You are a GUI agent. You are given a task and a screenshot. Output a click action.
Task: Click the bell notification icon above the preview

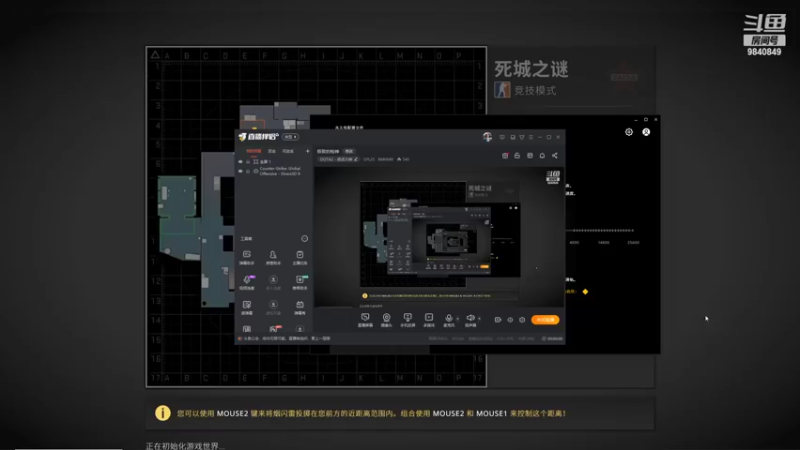[x=542, y=156]
